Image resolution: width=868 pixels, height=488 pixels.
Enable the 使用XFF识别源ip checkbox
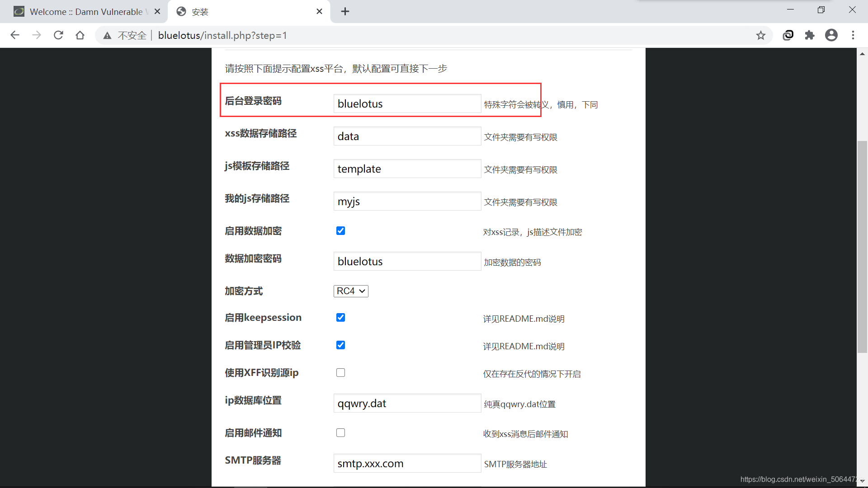(340, 373)
